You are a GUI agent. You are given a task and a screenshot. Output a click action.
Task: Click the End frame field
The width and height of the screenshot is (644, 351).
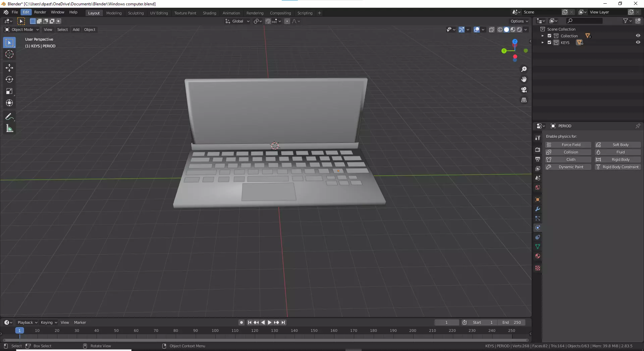[512, 322]
